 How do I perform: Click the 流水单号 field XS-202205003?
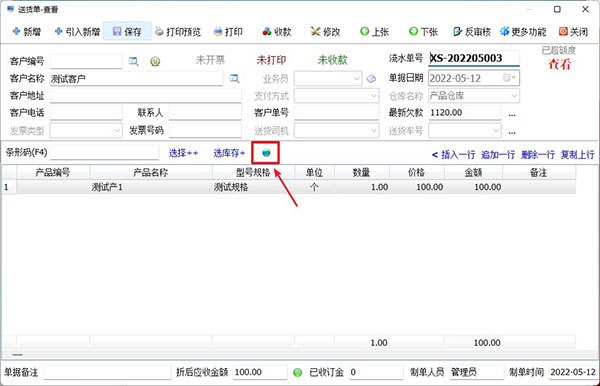click(474, 59)
